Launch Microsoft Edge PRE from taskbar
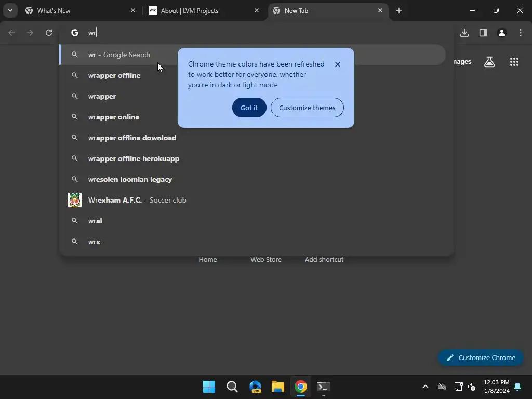 pyautogui.click(x=255, y=387)
